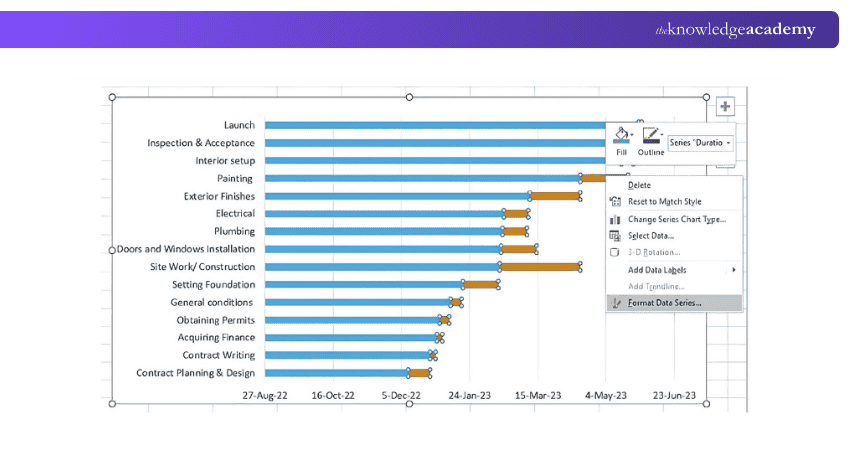
Task: Click the 3-D Rotation icon
Action: pos(615,253)
